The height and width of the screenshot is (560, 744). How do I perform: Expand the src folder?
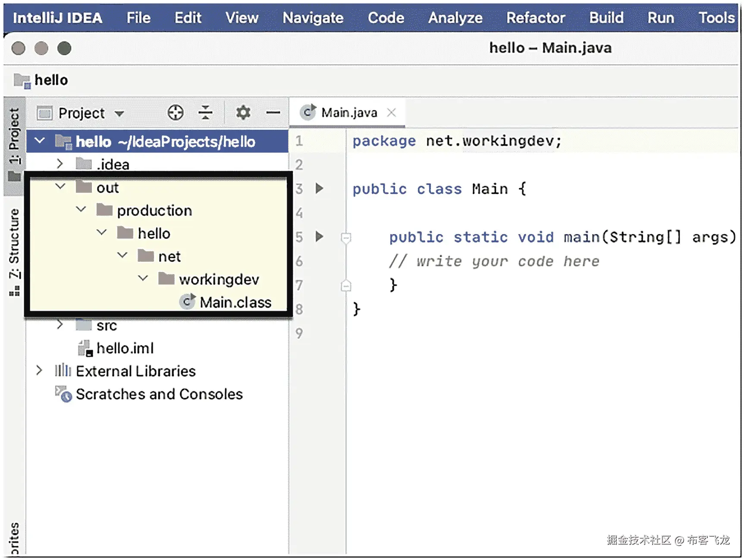point(60,325)
